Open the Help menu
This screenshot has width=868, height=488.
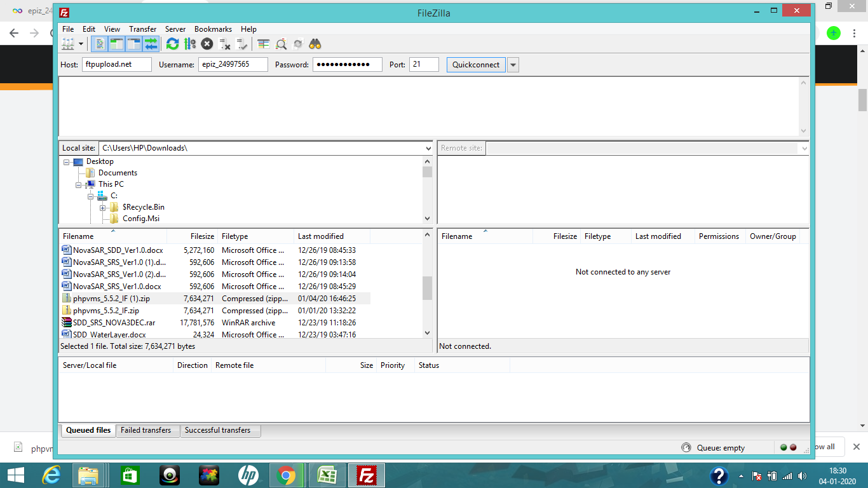coord(248,29)
